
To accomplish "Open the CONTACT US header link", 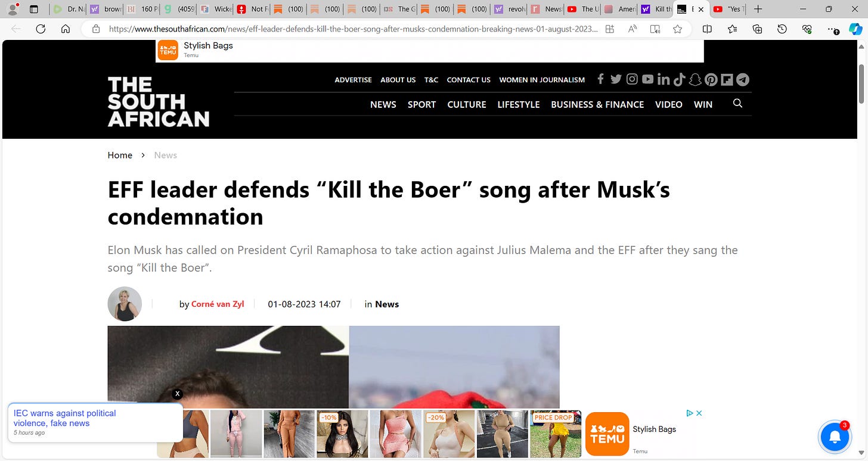I will pyautogui.click(x=469, y=80).
